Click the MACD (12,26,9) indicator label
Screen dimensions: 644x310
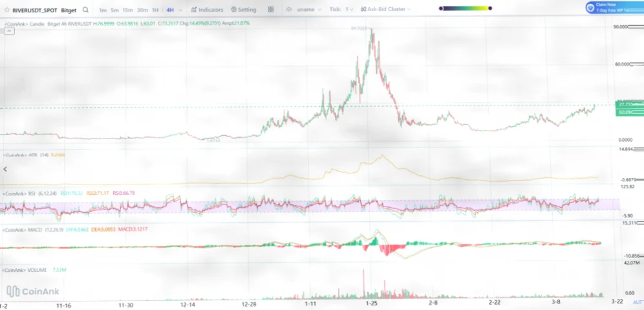pyautogui.click(x=33, y=229)
